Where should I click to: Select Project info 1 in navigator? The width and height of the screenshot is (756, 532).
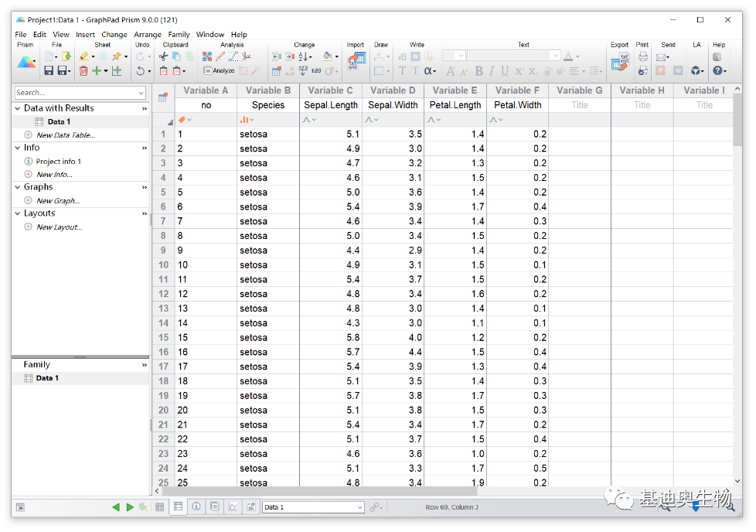(58, 161)
